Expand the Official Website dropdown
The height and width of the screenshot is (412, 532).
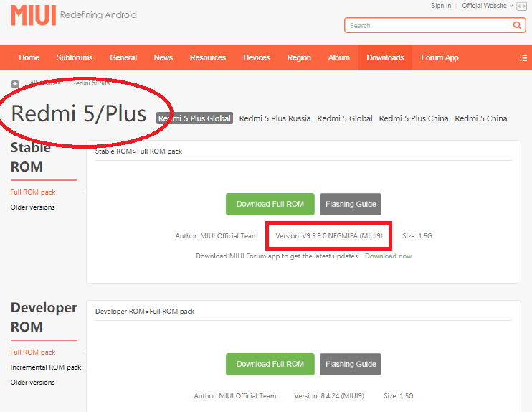[x=488, y=6]
